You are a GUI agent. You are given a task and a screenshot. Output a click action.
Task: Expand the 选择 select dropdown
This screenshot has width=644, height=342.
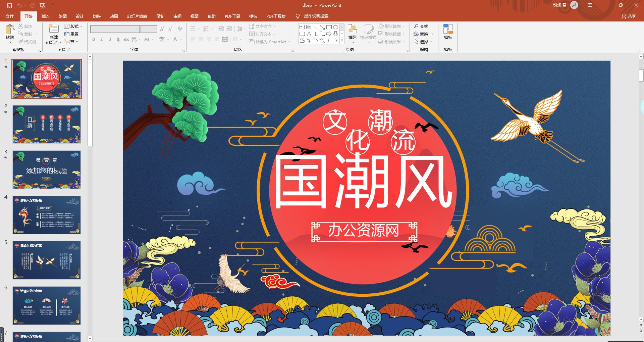pos(424,42)
